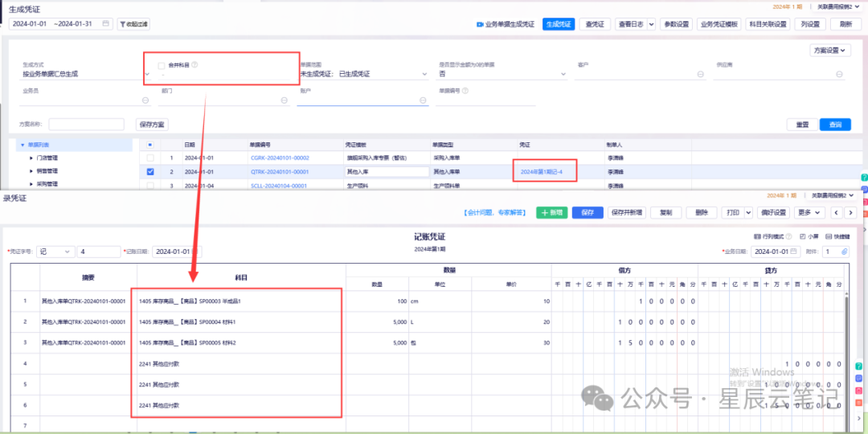Click the selector icon in 客户 field
Image resolution: width=868 pixels, height=434 pixels.
tap(700, 74)
